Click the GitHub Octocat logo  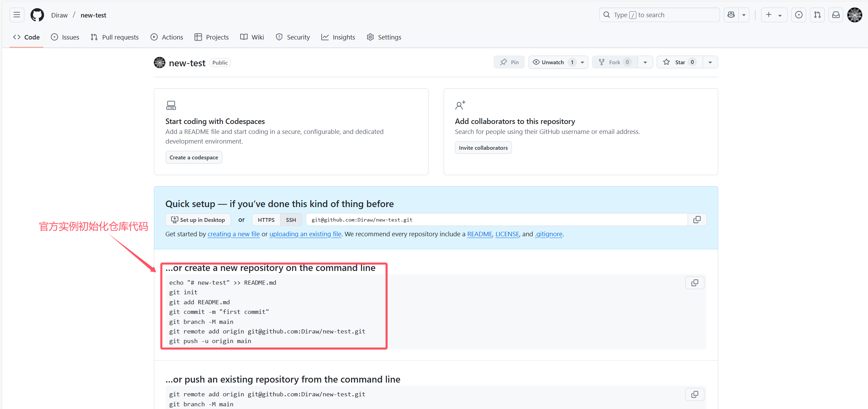pos(37,15)
